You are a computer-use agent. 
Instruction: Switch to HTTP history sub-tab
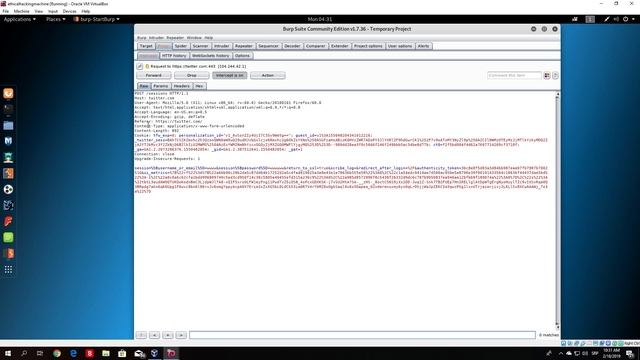coord(174,56)
